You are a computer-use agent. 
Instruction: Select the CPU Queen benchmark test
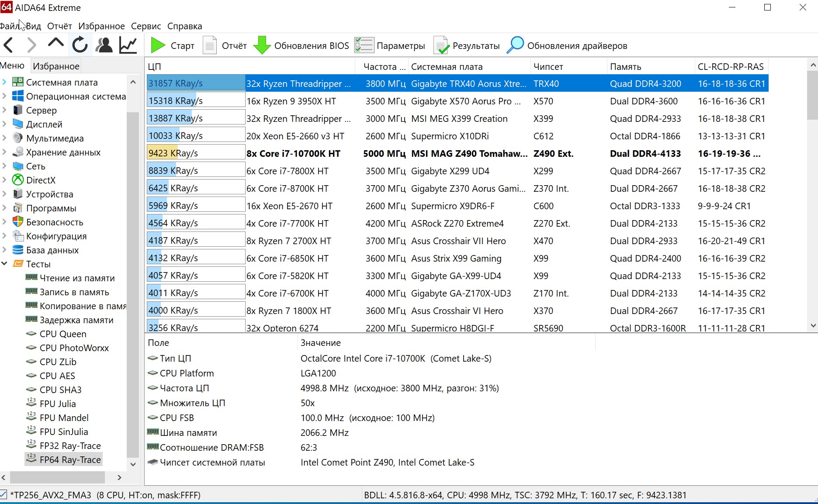[x=63, y=334]
